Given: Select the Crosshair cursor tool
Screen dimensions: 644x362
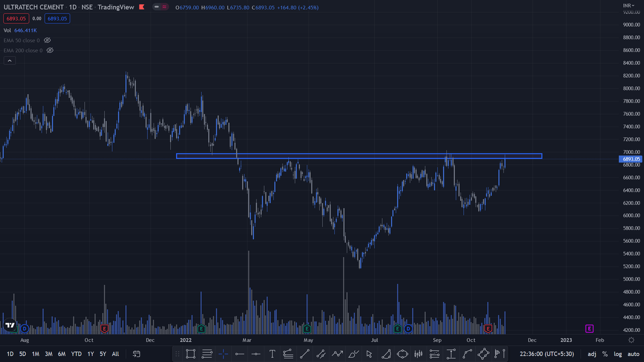Looking at the screenshot, I should tap(223, 353).
